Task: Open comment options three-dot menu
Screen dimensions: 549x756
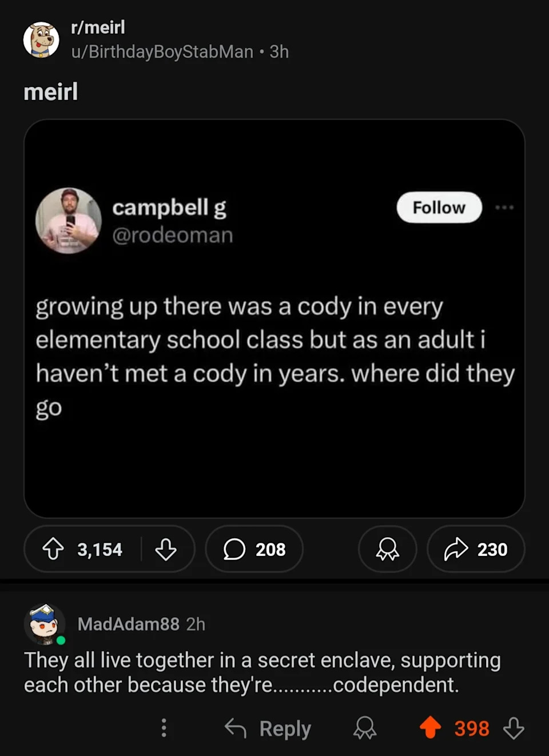Action: point(164,728)
